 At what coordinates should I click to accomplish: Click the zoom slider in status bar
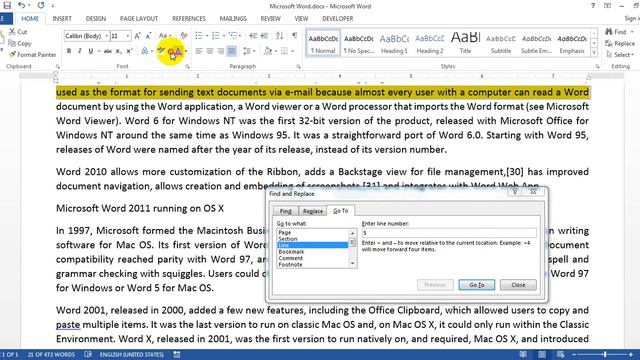coord(604,354)
